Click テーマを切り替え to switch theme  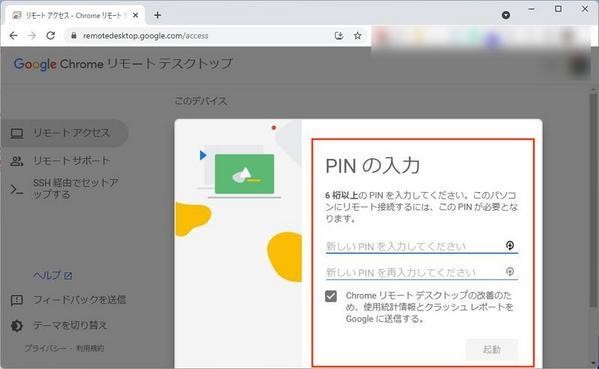(x=70, y=325)
